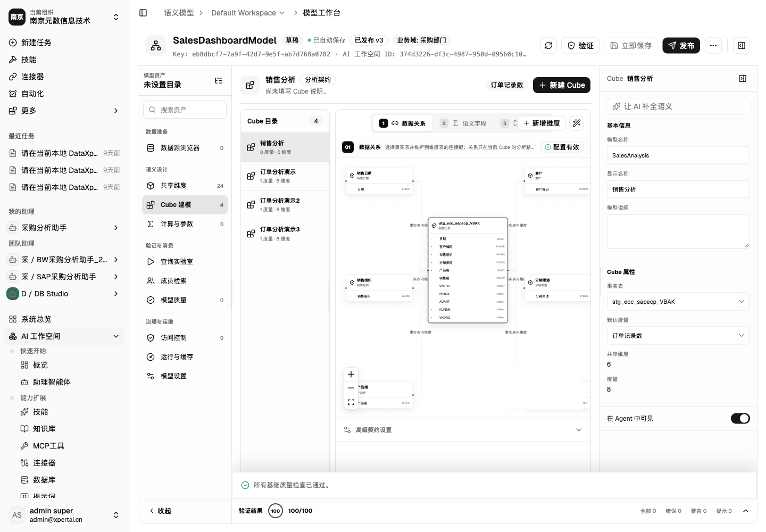Filter validation results by 错误 0
Viewport: 766px width, 532px height.
673,511
